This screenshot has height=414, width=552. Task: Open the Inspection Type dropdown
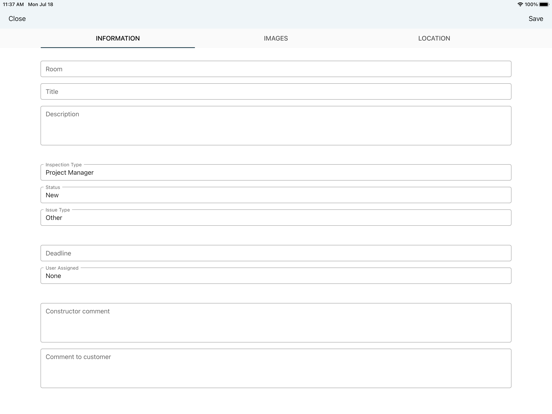[276, 172]
